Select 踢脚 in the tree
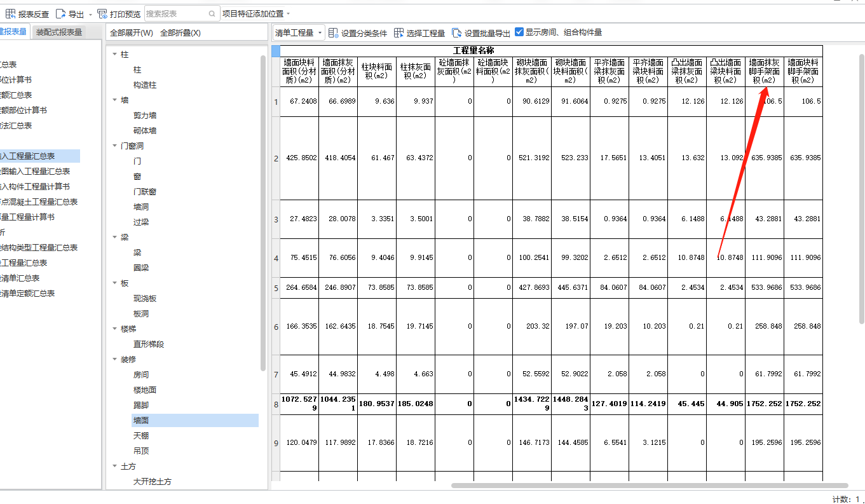The height and width of the screenshot is (504, 865). point(141,405)
